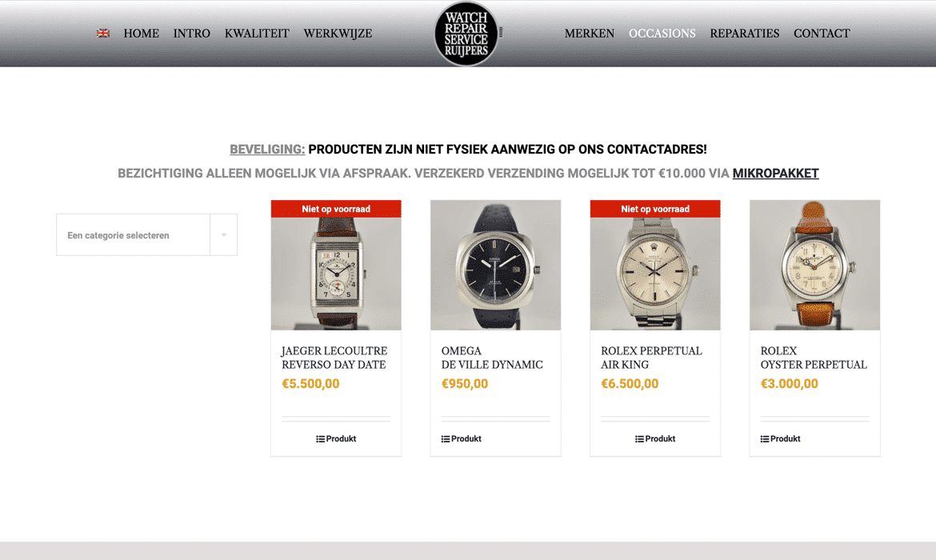This screenshot has height=560, width=936.
Task: Open the 'Een categorie selecteren' selector
Action: pyautogui.click(x=147, y=235)
